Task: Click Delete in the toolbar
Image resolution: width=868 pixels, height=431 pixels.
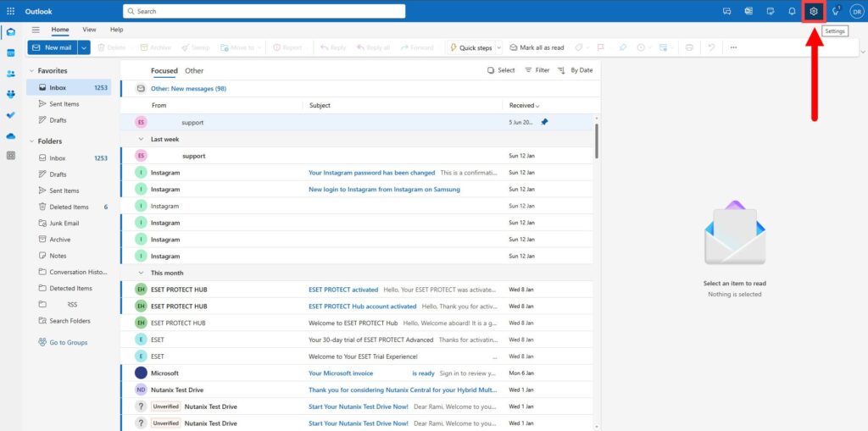Action: tap(111, 47)
